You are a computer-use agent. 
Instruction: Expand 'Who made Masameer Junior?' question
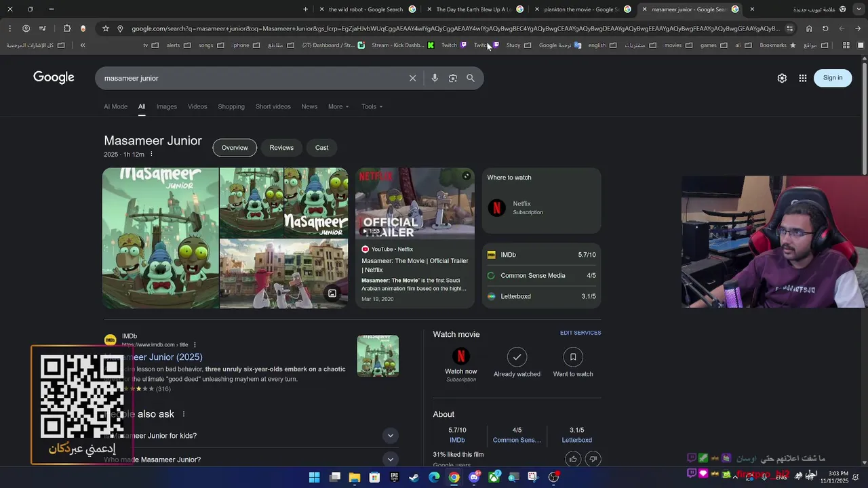pos(390,460)
